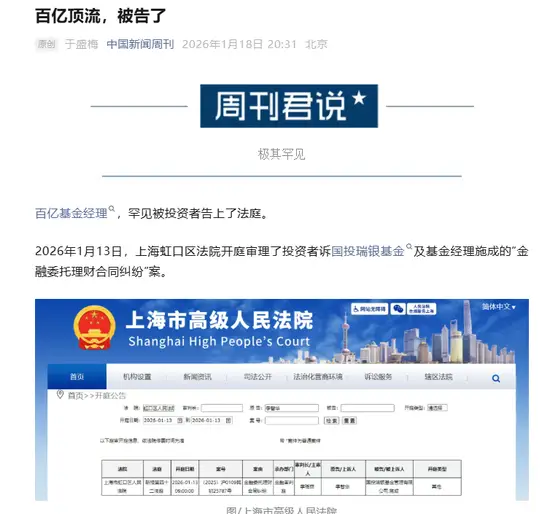
Task: Open the 国投瑞银基金 search link
Action: (x=368, y=251)
